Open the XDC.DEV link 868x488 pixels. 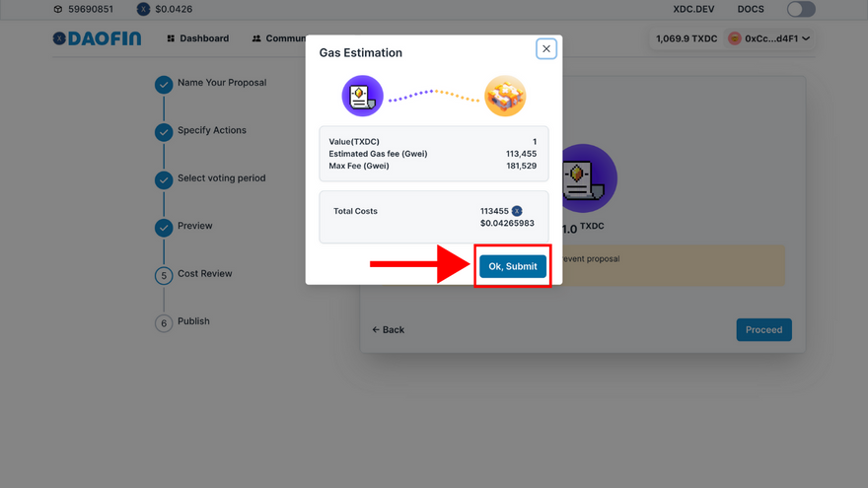(x=693, y=9)
